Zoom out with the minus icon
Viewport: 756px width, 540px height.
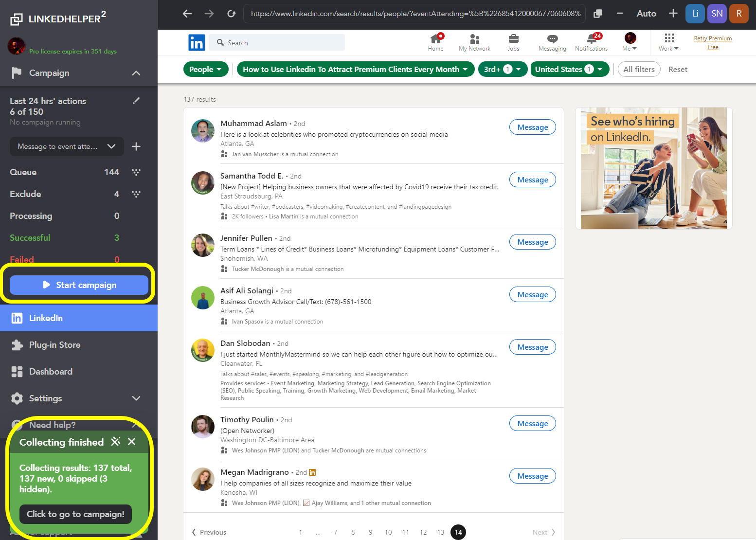point(620,14)
